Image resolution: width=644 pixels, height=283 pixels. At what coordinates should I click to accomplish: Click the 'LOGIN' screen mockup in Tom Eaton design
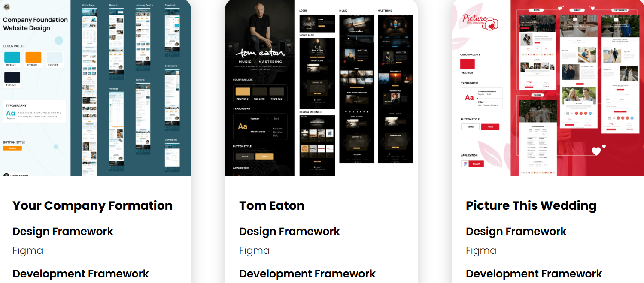pos(317,24)
